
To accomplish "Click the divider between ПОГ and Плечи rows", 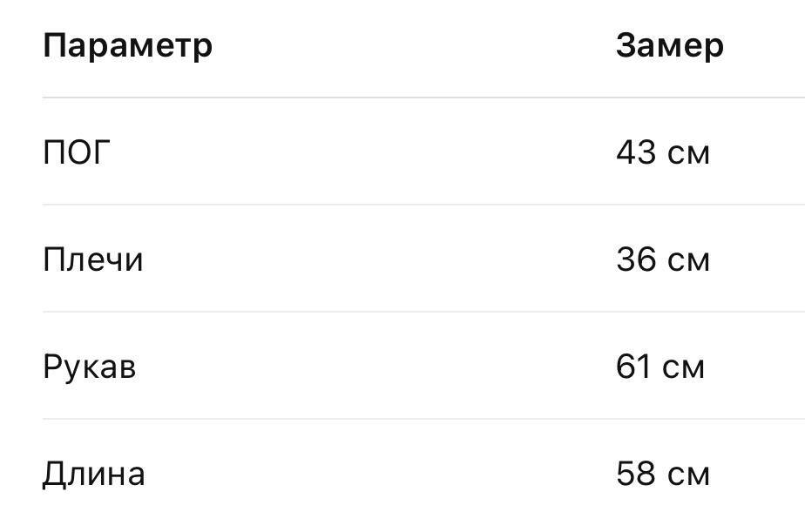I will pyautogui.click(x=423, y=205).
